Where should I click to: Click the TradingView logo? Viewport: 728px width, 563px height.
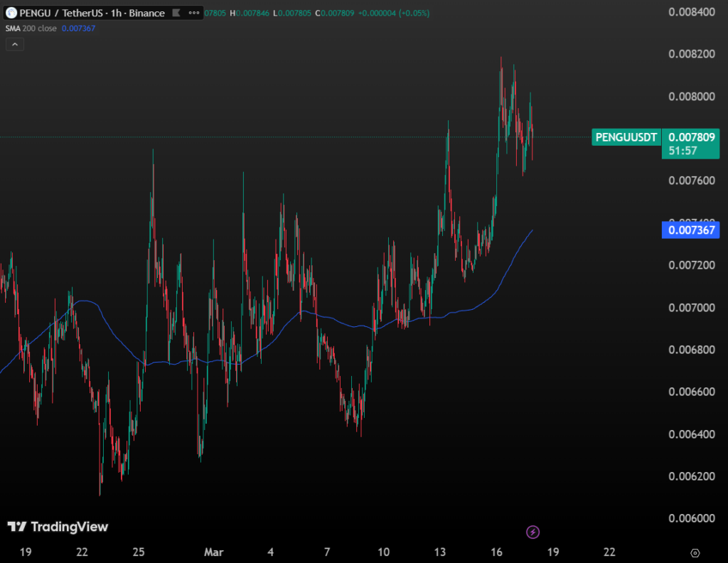coord(58,527)
